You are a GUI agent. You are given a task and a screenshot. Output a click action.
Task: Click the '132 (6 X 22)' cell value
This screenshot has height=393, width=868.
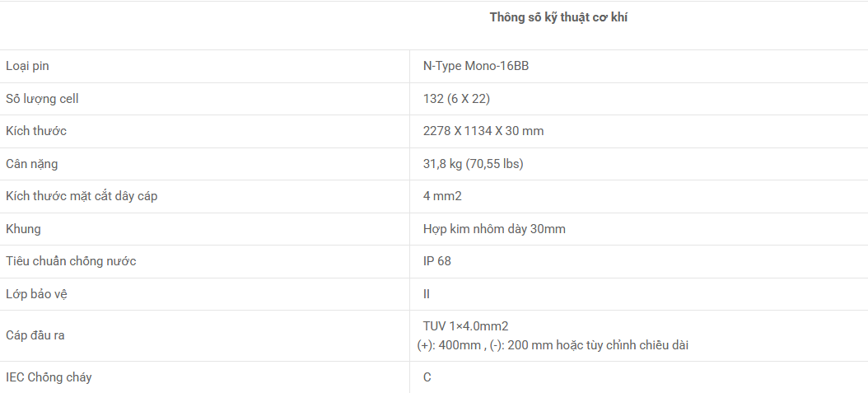(x=456, y=99)
